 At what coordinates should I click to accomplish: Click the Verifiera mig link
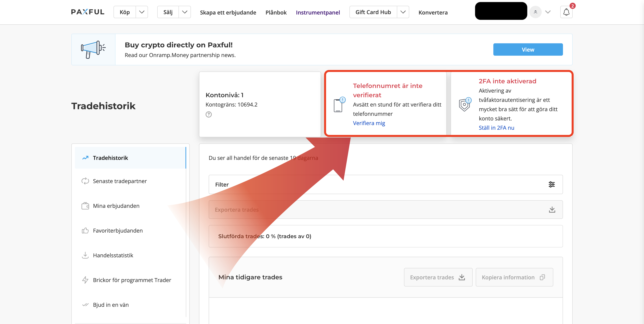369,123
